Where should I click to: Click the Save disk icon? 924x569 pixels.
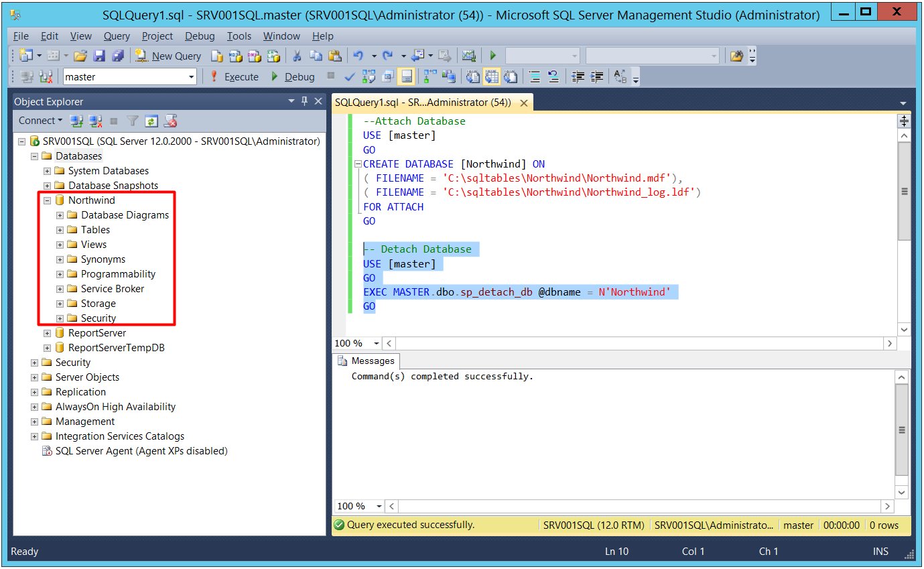click(99, 56)
